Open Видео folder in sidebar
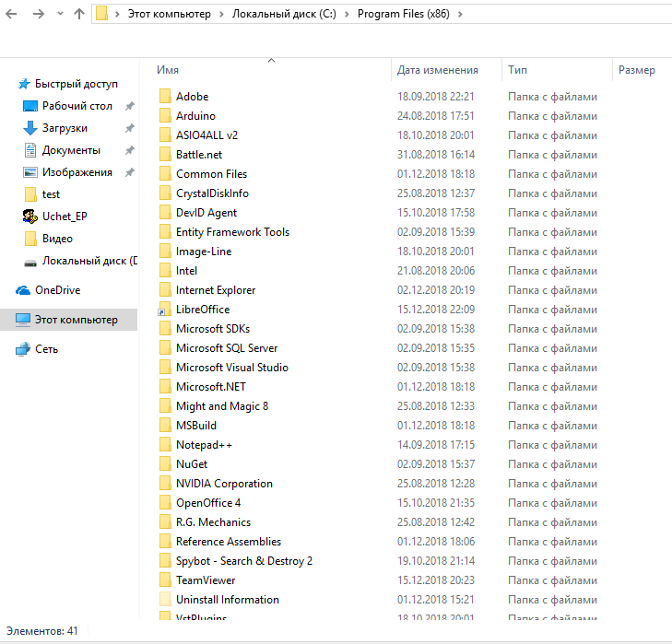The height and width of the screenshot is (644, 672). 57,239
